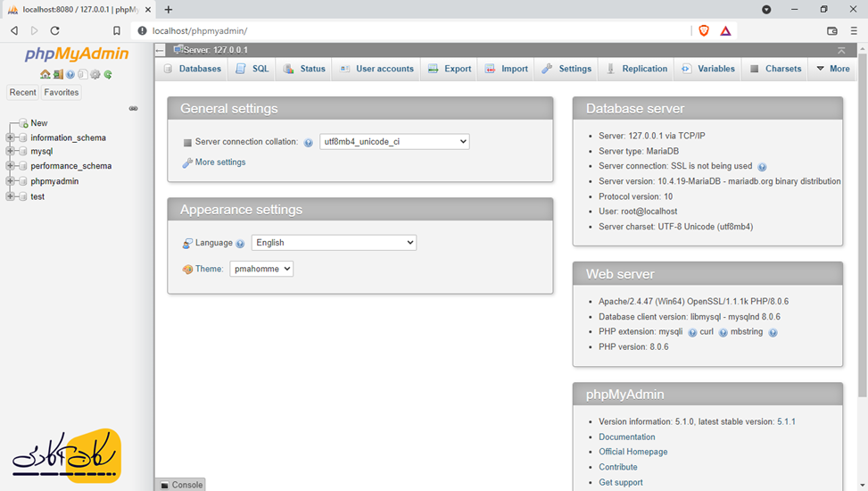This screenshot has height=491, width=868.
Task: Open the Charsets tab
Action: [775, 69]
